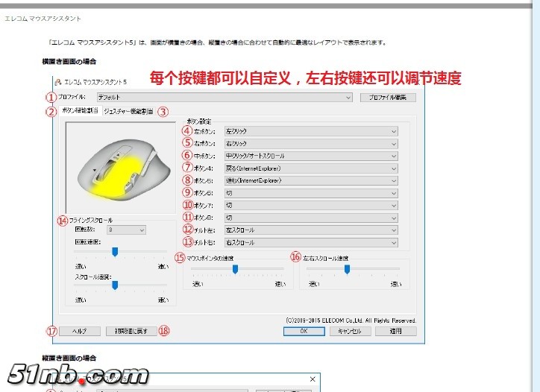
Task: Open the ボタン4 function dropdown
Action: click(x=311, y=168)
